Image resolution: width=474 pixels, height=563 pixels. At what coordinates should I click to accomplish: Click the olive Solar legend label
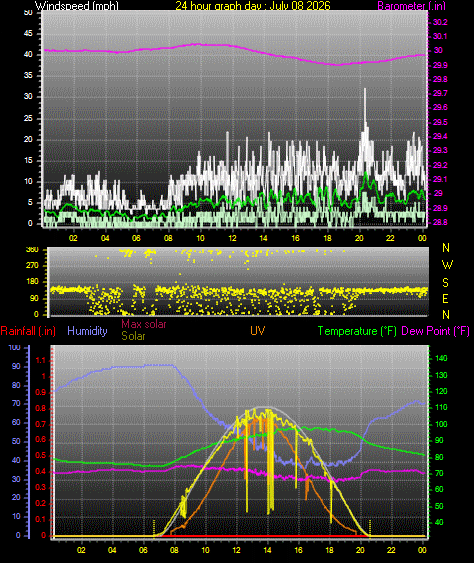[133, 336]
